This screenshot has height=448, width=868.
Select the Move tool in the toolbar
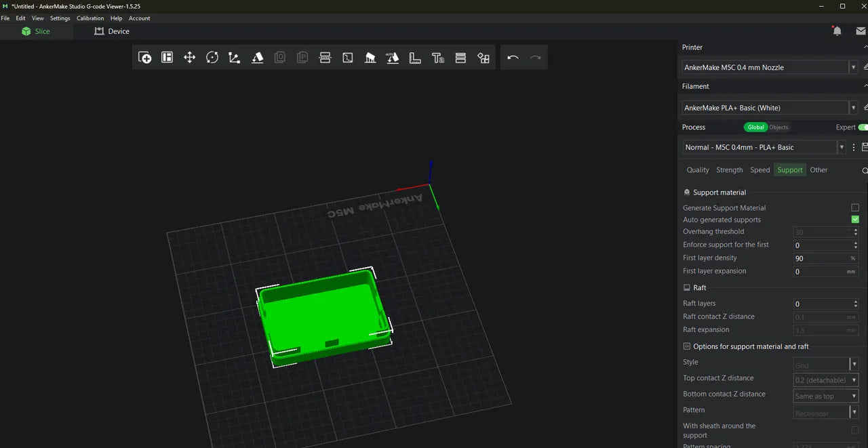(x=189, y=58)
